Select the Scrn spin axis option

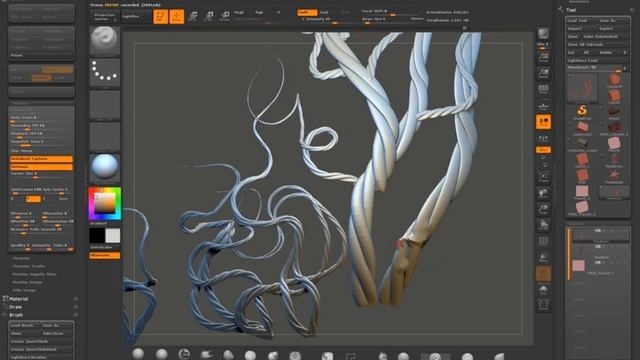pyautogui.click(x=63, y=199)
